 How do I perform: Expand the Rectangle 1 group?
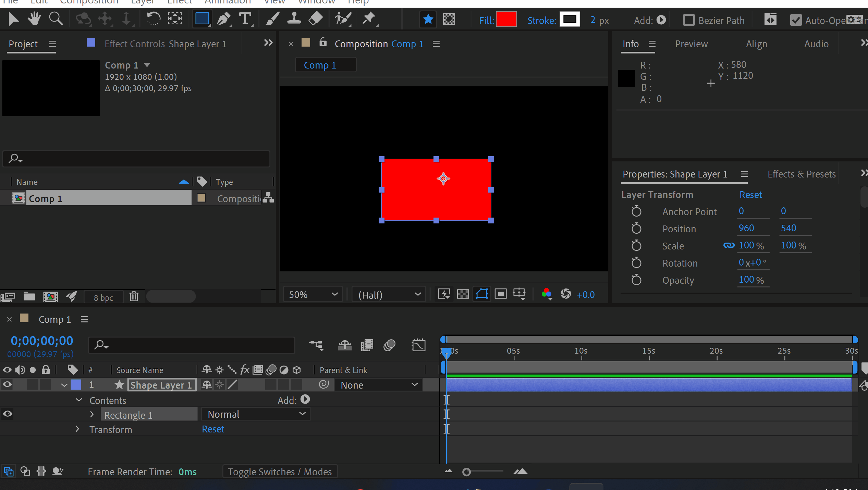(x=91, y=415)
